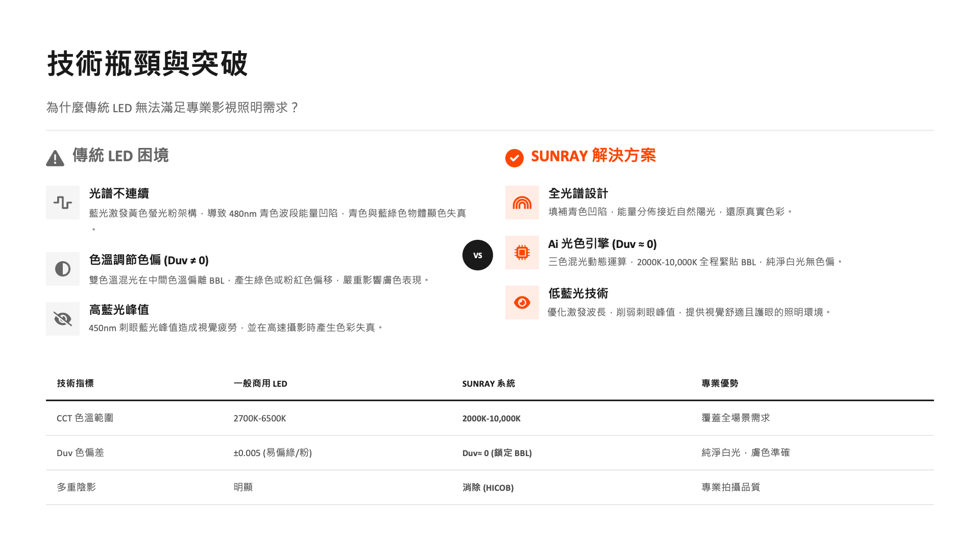Select the 2000K-10,000K table cell

coord(491,418)
